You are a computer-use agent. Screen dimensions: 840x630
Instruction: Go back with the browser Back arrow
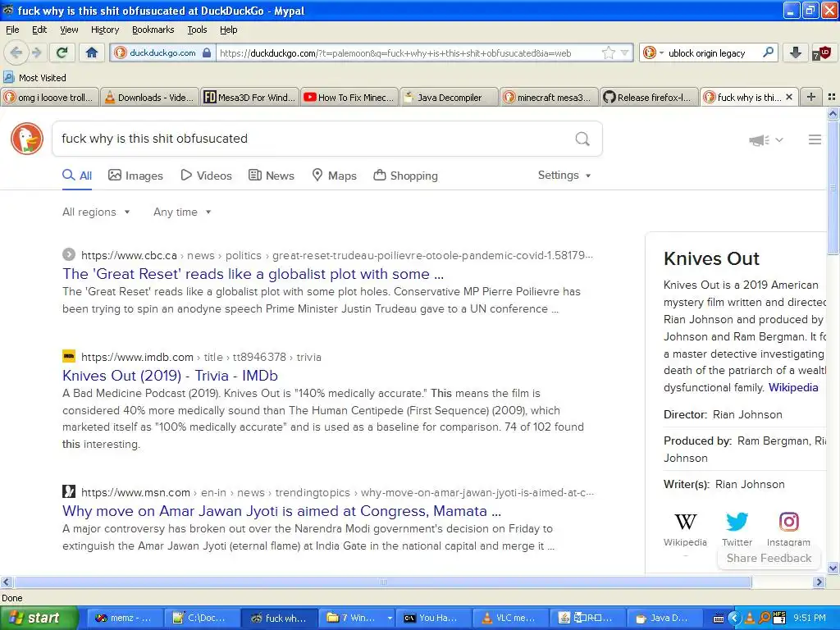point(16,52)
